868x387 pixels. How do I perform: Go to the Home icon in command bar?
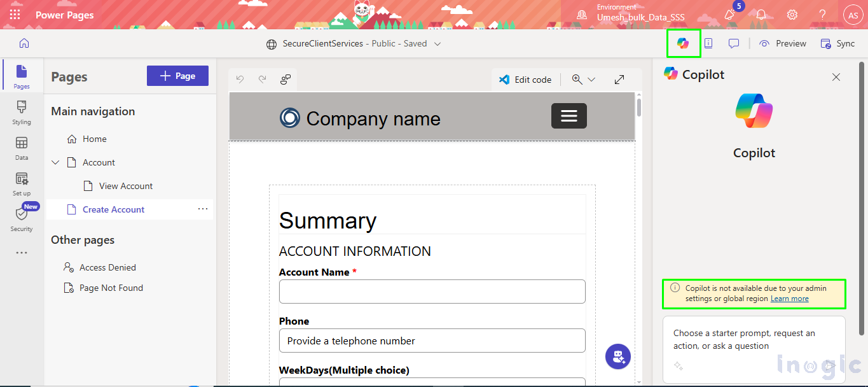pyautogui.click(x=24, y=43)
